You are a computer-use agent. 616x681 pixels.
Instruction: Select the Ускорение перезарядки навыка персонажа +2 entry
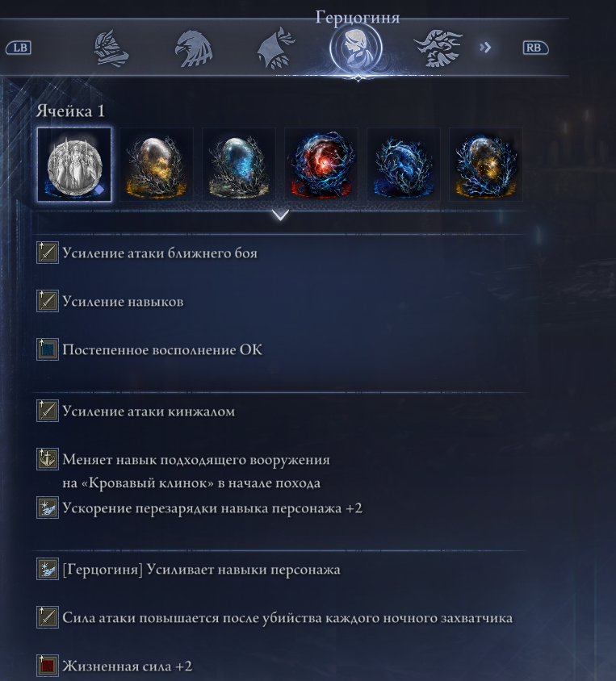tap(200, 508)
